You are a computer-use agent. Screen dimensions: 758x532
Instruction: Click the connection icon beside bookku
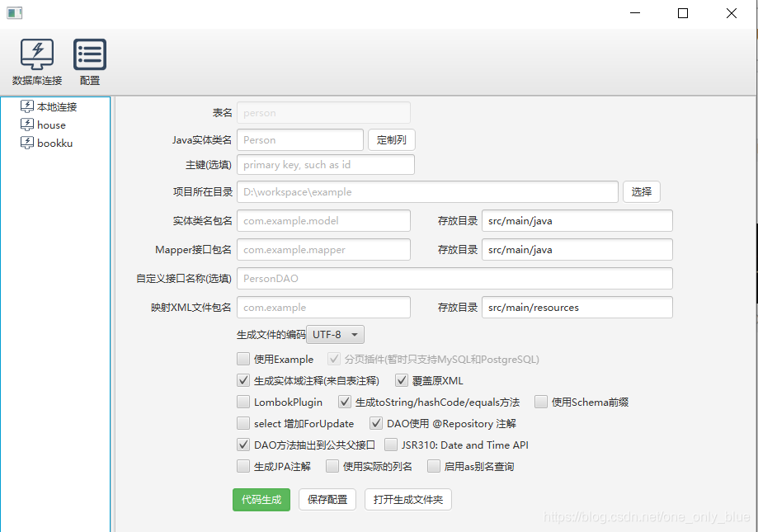(27, 143)
